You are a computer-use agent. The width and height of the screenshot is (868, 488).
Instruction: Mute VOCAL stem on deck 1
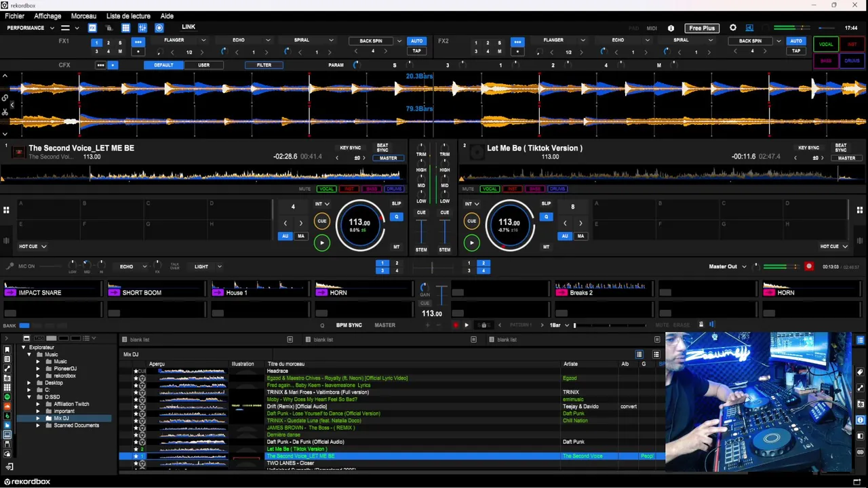327,189
